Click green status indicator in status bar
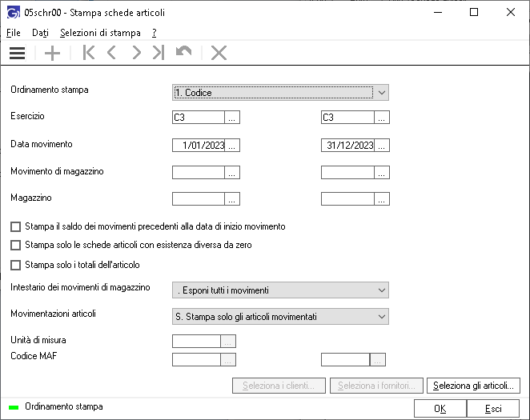 click(14, 407)
